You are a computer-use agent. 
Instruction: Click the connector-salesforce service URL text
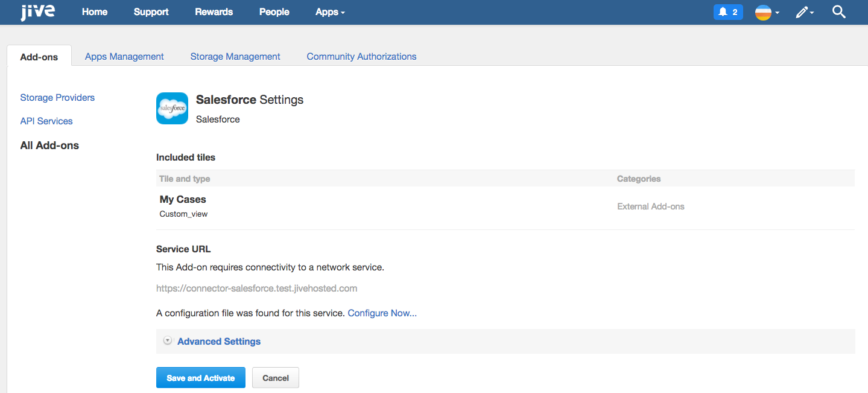(257, 289)
